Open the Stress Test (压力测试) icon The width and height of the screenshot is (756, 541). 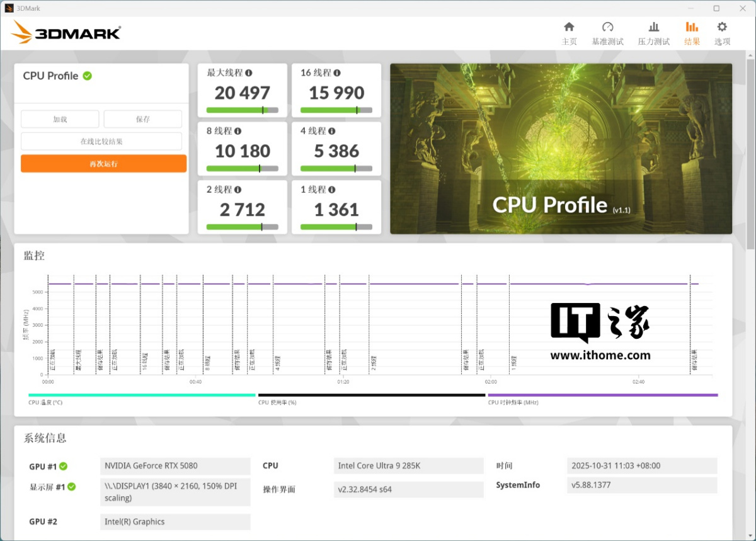tap(654, 27)
